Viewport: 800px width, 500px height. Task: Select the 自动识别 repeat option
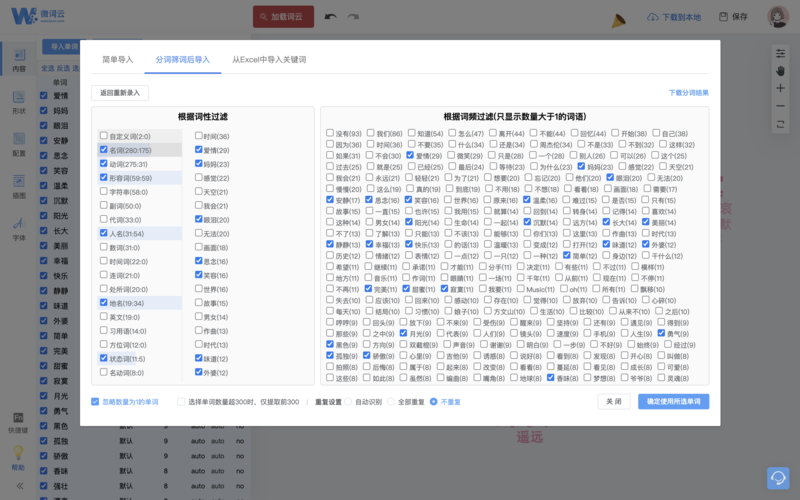(348, 402)
